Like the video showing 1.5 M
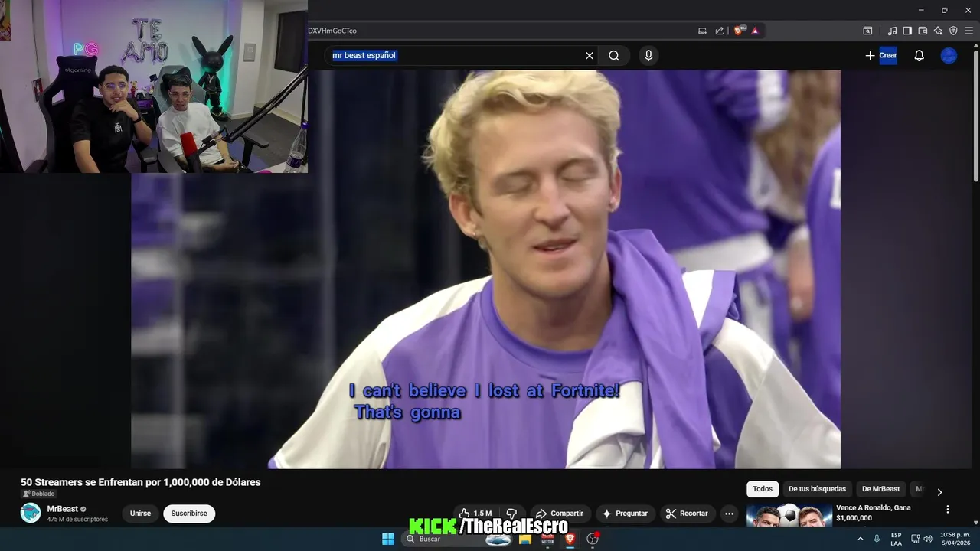Screen dimensions: 980x551 [x=476, y=514]
